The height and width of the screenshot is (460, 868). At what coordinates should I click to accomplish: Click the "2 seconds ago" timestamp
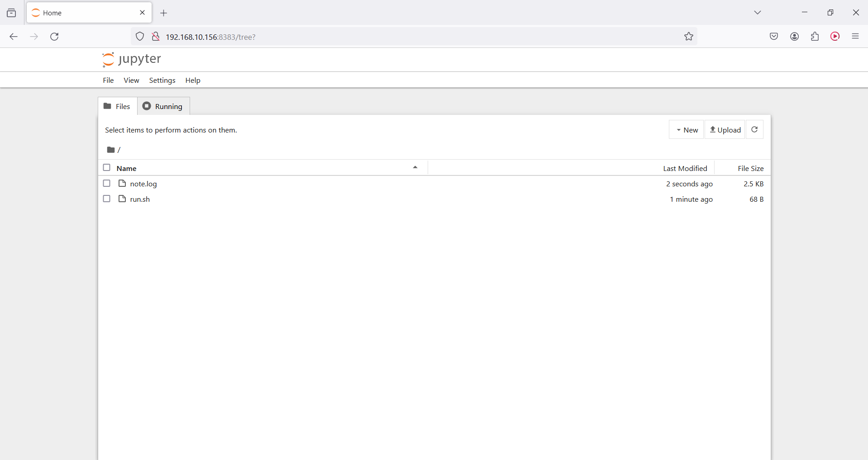click(x=689, y=184)
